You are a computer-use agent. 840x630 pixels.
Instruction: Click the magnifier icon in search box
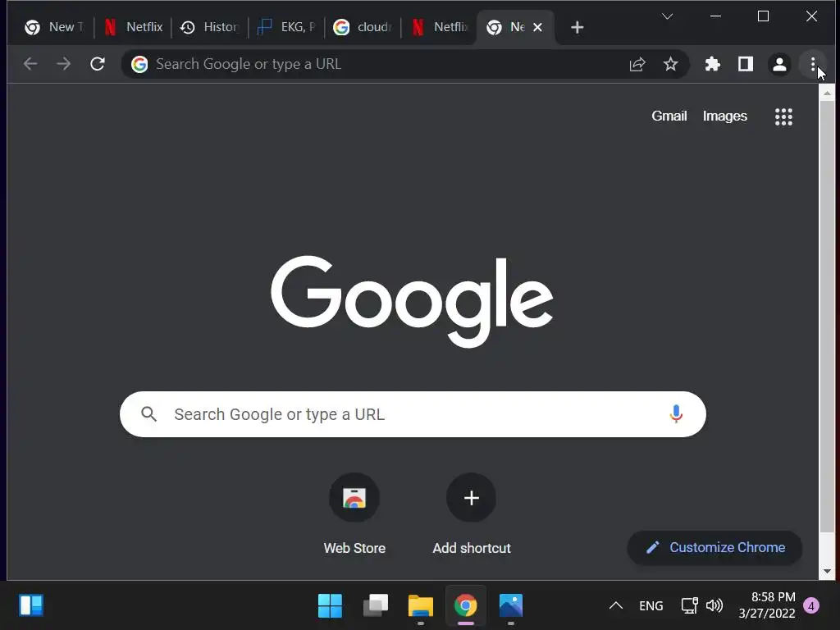coord(149,414)
